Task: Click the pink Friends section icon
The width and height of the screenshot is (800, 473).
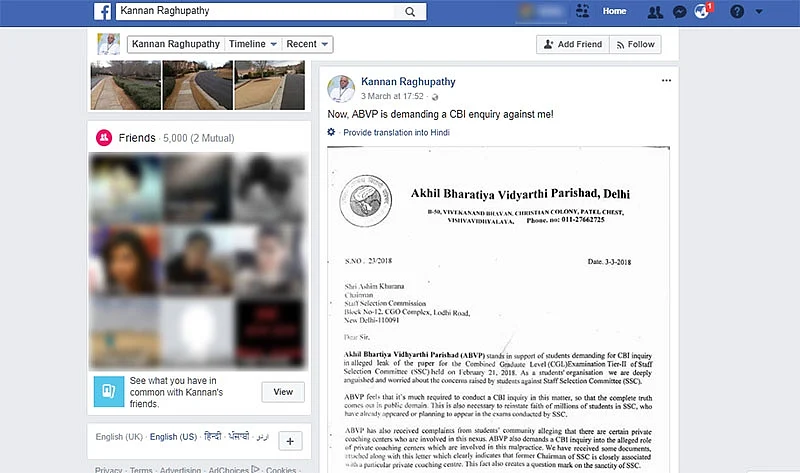Action: pos(104,137)
